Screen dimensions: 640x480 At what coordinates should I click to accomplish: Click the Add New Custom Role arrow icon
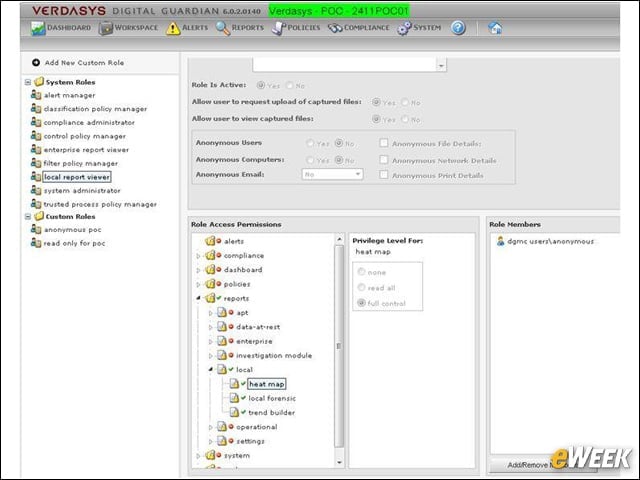coord(36,62)
